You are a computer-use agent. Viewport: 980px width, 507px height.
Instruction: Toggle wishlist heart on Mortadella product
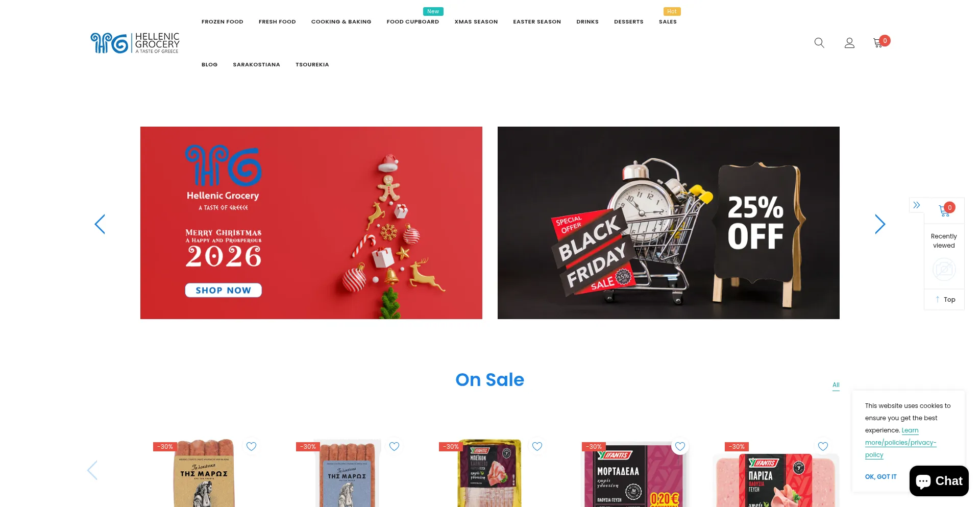point(680,446)
